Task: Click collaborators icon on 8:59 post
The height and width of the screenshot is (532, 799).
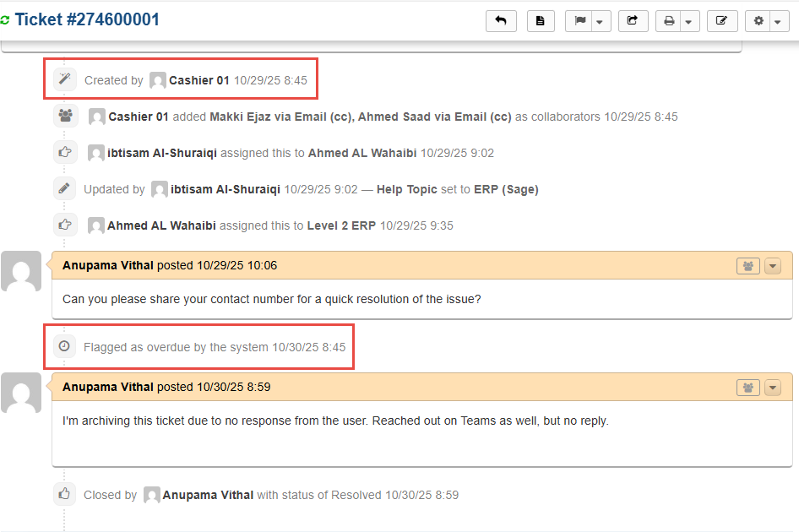Action: click(748, 388)
